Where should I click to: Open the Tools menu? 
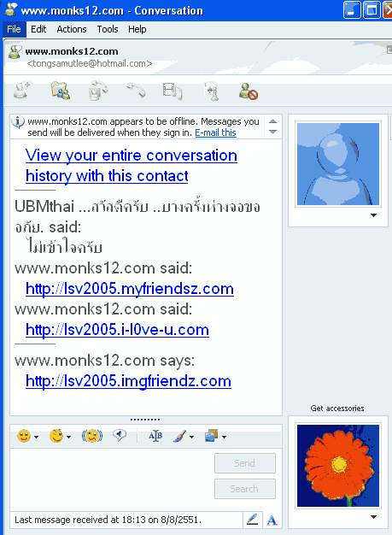pos(108,29)
